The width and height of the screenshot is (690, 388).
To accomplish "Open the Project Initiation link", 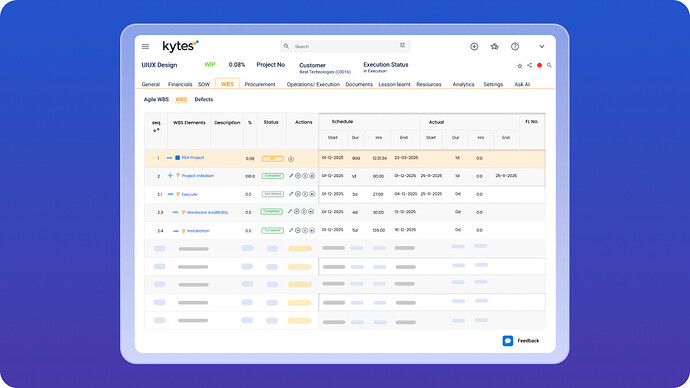I will tap(198, 176).
